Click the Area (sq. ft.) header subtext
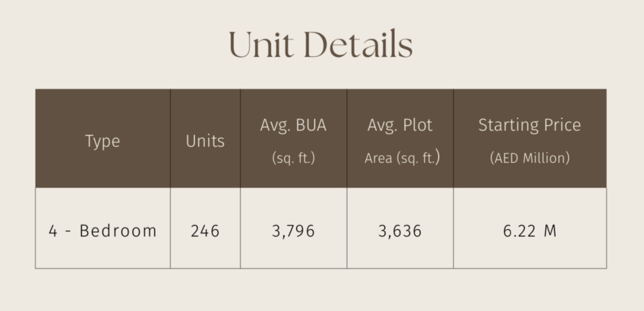 coord(402,158)
